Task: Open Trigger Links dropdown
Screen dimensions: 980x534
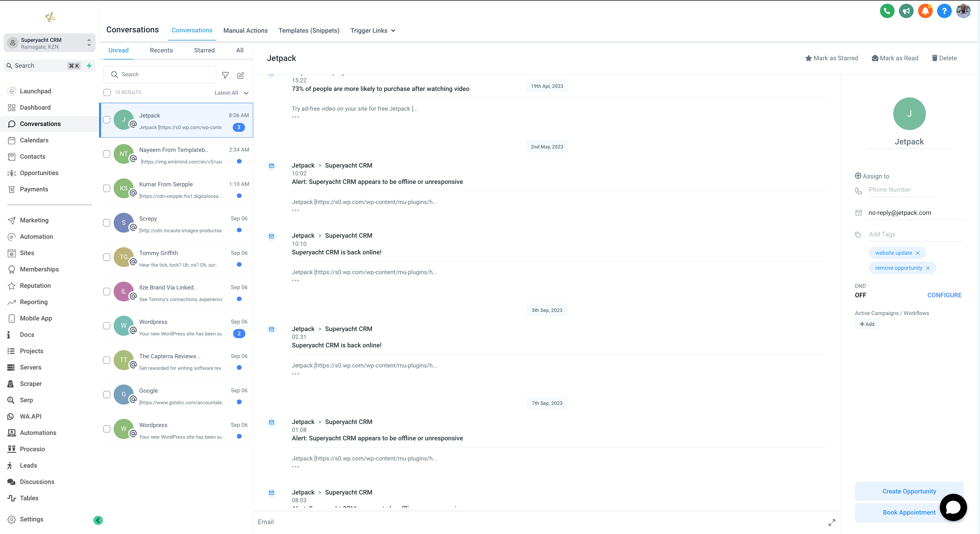Action: point(373,30)
